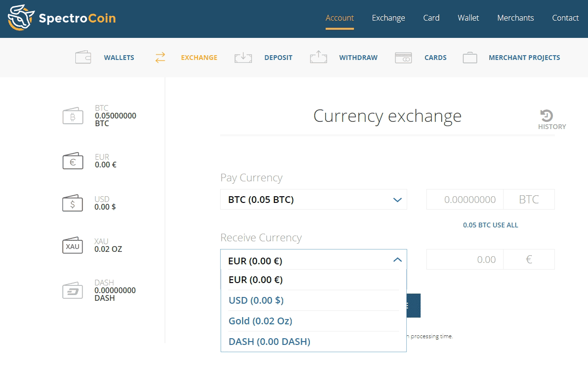Screen dimensions: 588x367
Task: Go to Exchange in the top menu
Action: click(x=388, y=18)
